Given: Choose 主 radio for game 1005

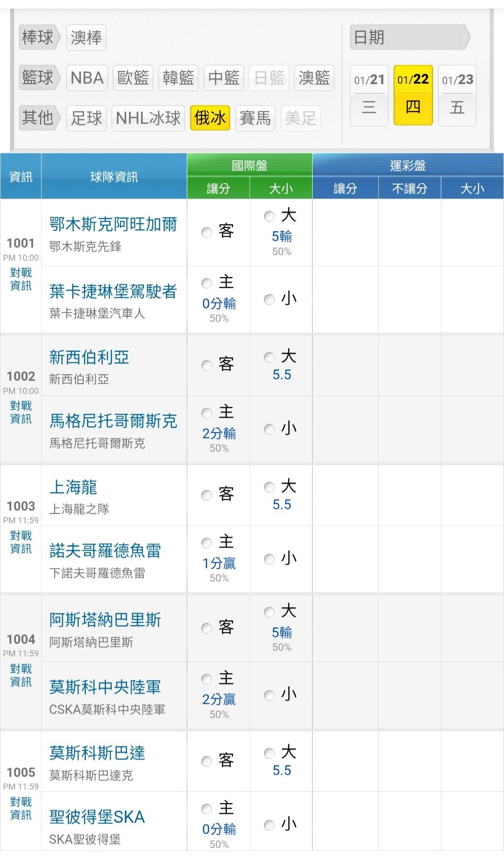Looking at the screenshot, I should [207, 809].
